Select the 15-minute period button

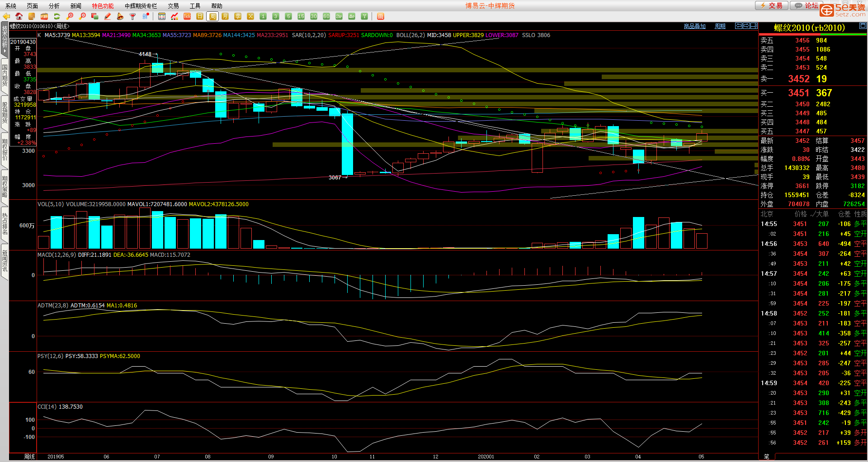point(301,16)
